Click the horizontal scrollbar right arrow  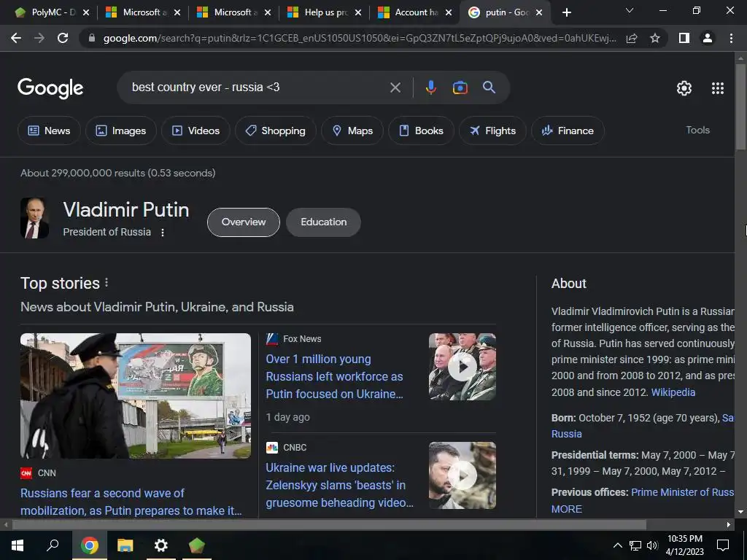click(729, 525)
